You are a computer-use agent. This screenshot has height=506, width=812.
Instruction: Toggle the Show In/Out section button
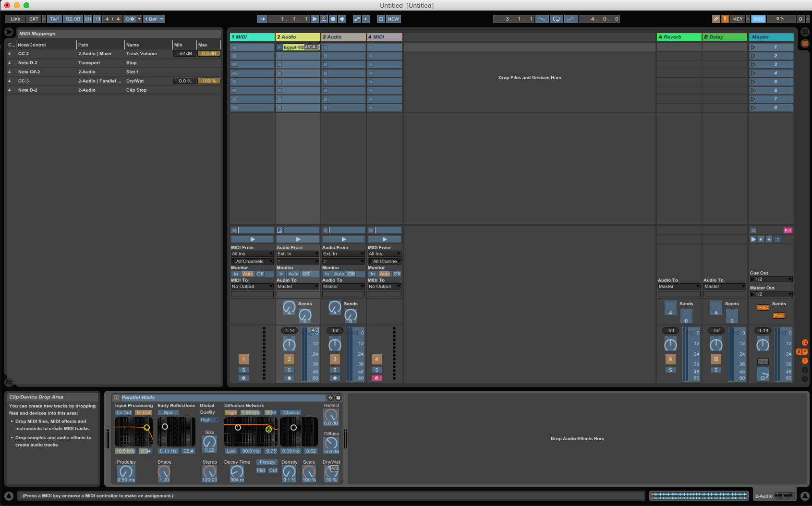coord(805,343)
